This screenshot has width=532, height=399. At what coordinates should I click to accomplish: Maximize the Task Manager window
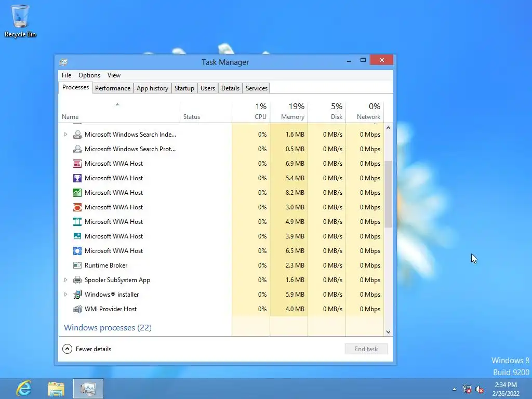click(x=363, y=60)
